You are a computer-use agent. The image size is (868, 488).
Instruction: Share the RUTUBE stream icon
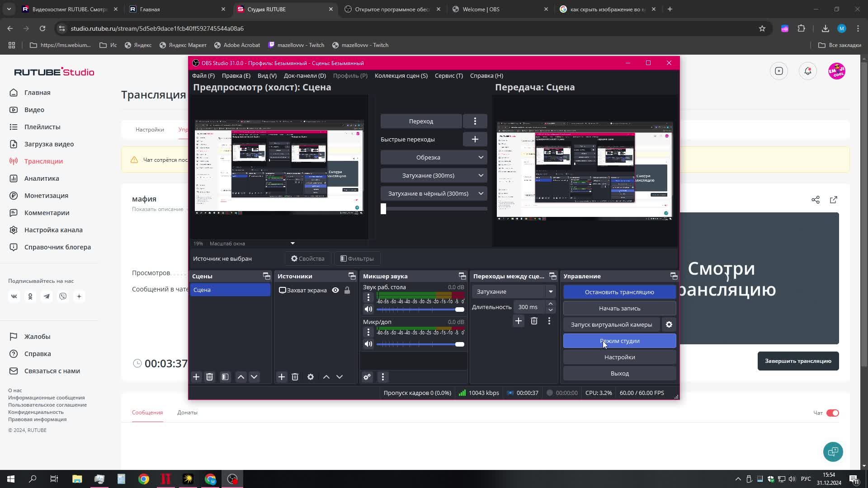pos(816,200)
